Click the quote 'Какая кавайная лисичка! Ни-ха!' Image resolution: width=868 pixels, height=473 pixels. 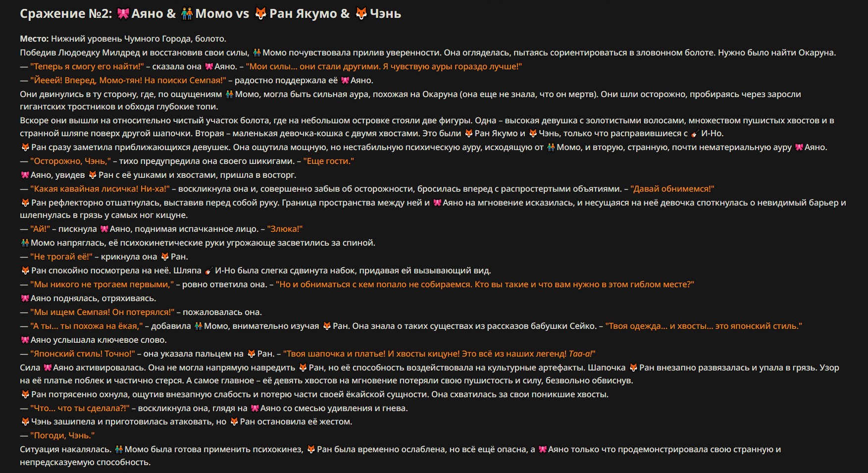click(x=100, y=189)
